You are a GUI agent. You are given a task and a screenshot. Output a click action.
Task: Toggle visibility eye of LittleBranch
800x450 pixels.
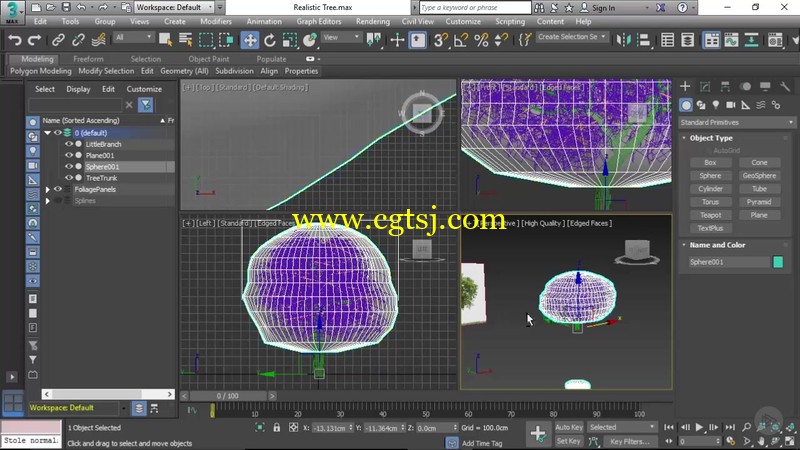coord(68,144)
